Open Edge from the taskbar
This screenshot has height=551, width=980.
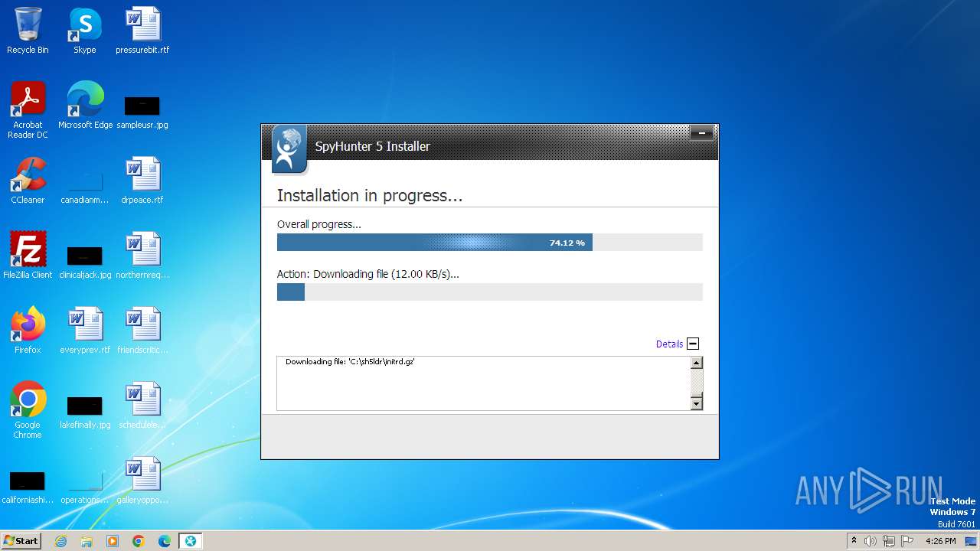(x=165, y=541)
